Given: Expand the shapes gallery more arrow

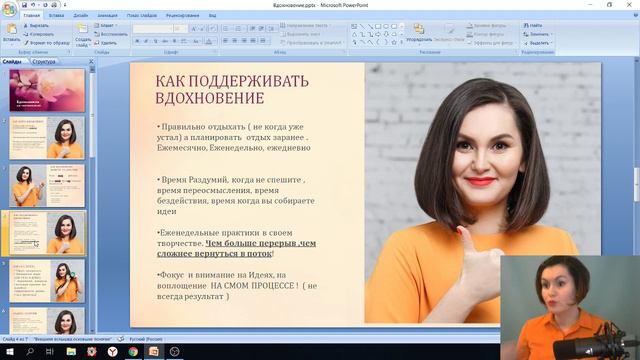Looking at the screenshot, I should coord(402,42).
